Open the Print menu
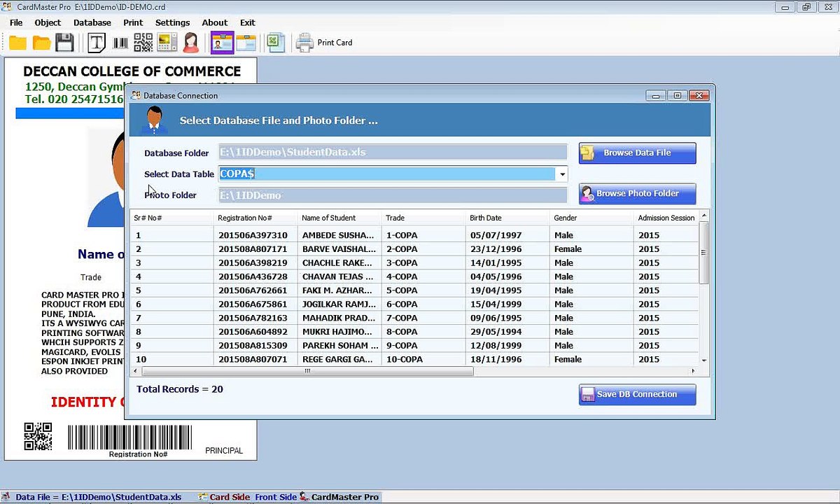The height and width of the screenshot is (504, 840). [x=133, y=22]
